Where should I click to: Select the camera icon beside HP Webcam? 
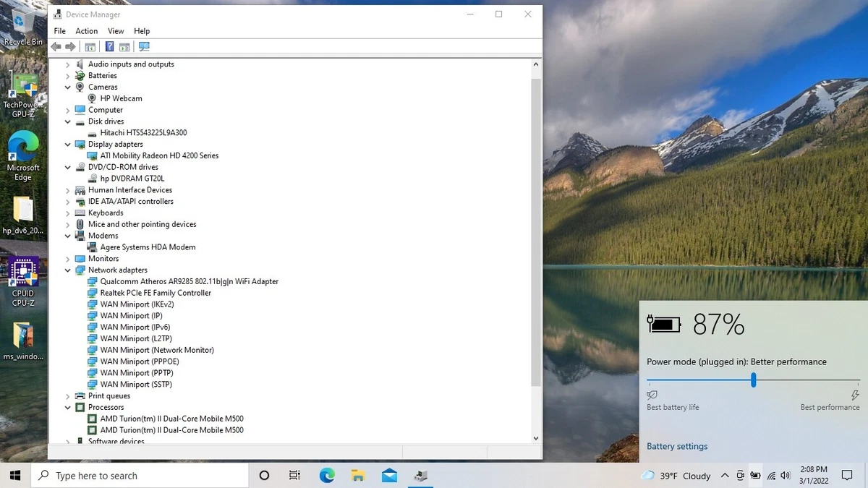92,98
